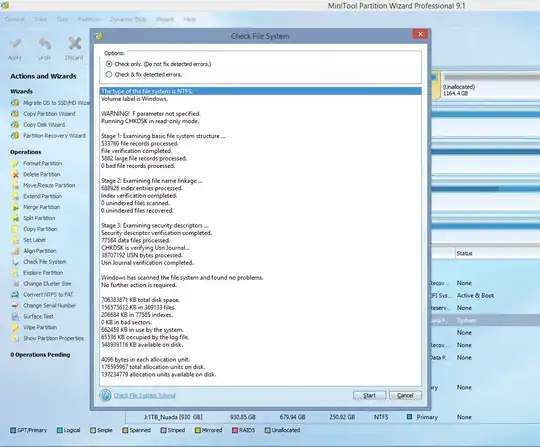Click the Set Label icon
Screen dimensions: 540x447
15,240
